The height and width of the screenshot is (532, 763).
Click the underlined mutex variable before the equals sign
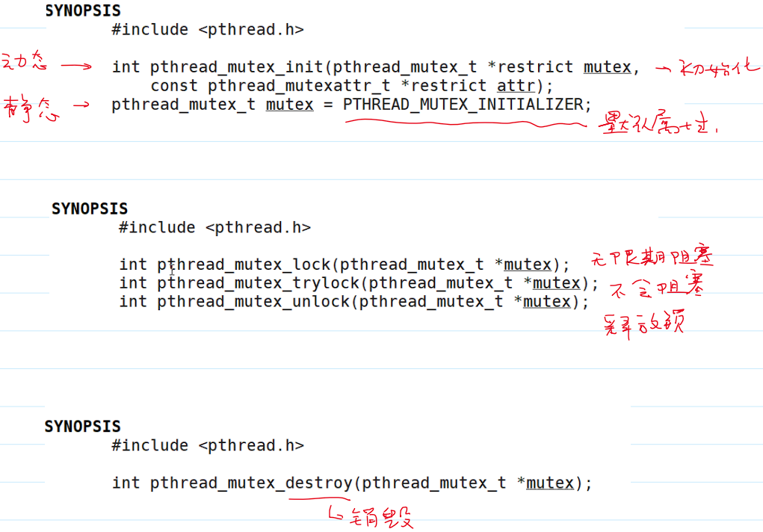[289, 105]
